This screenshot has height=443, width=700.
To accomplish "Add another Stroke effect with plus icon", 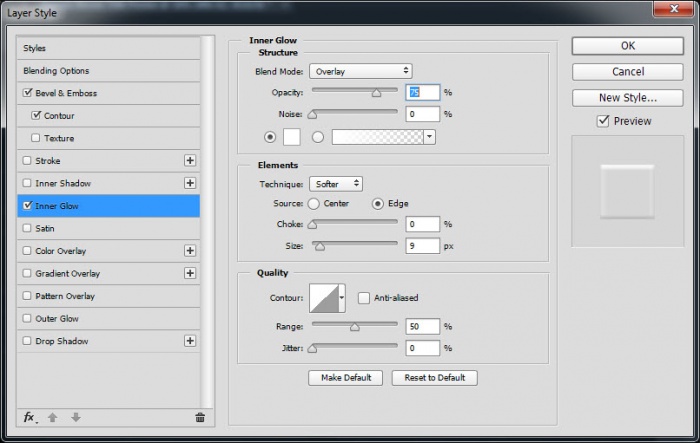I will click(190, 161).
